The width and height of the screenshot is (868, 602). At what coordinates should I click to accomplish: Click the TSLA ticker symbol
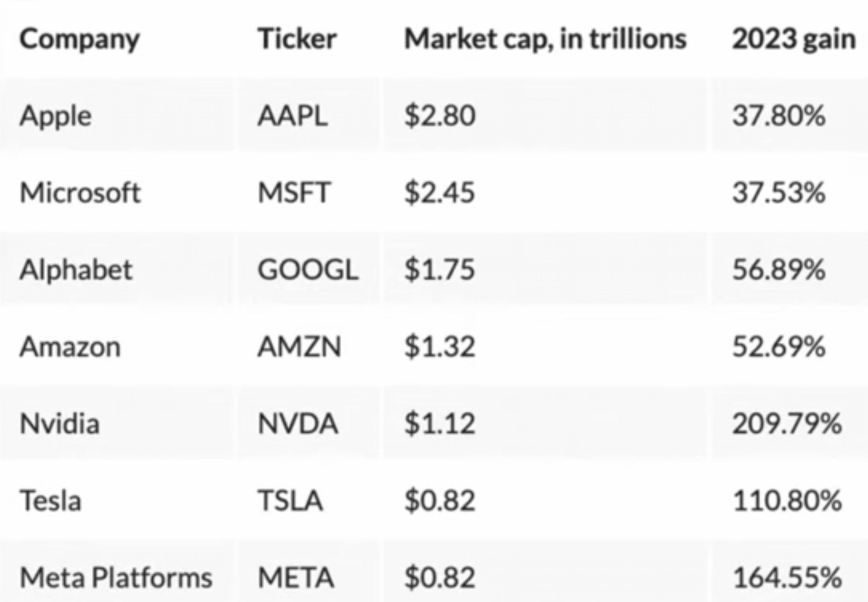(290, 500)
